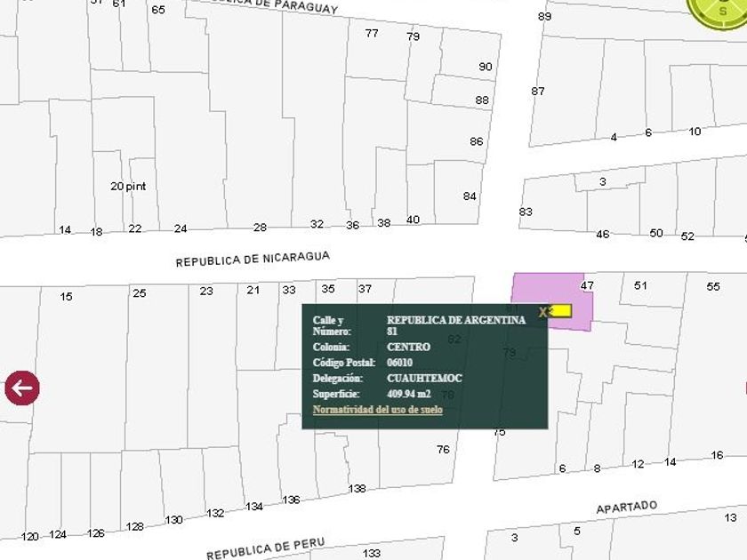Screen dimensions: 747x560
Task: Select parcel number 55
Action: pyautogui.click(x=712, y=286)
